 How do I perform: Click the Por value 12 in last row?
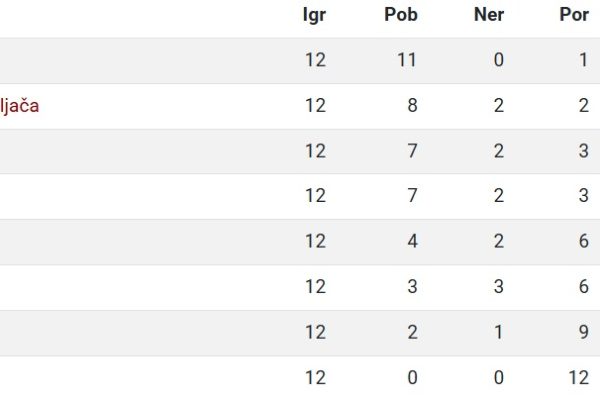579,378
